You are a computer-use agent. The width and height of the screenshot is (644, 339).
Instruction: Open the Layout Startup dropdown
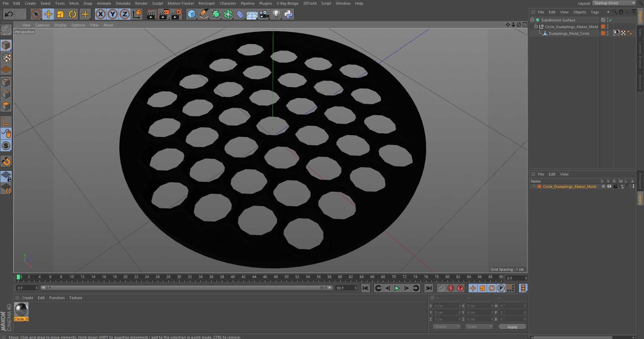[614, 3]
